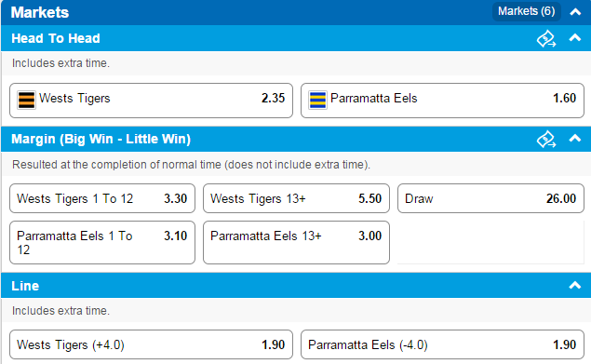
Task: Pick Wests Tigers 13+ at 5.50
Action: [296, 198]
